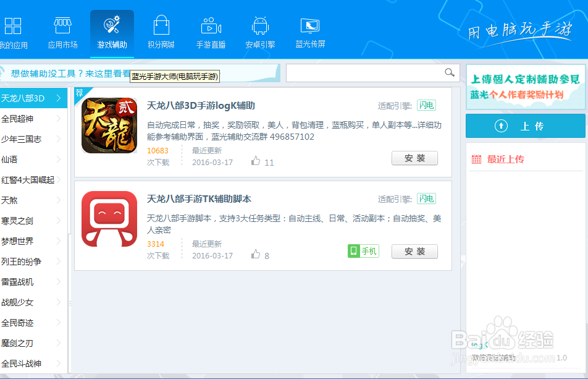Open title 天龙八部手游TK辅助脚本
588x379 pixels.
pos(199,199)
